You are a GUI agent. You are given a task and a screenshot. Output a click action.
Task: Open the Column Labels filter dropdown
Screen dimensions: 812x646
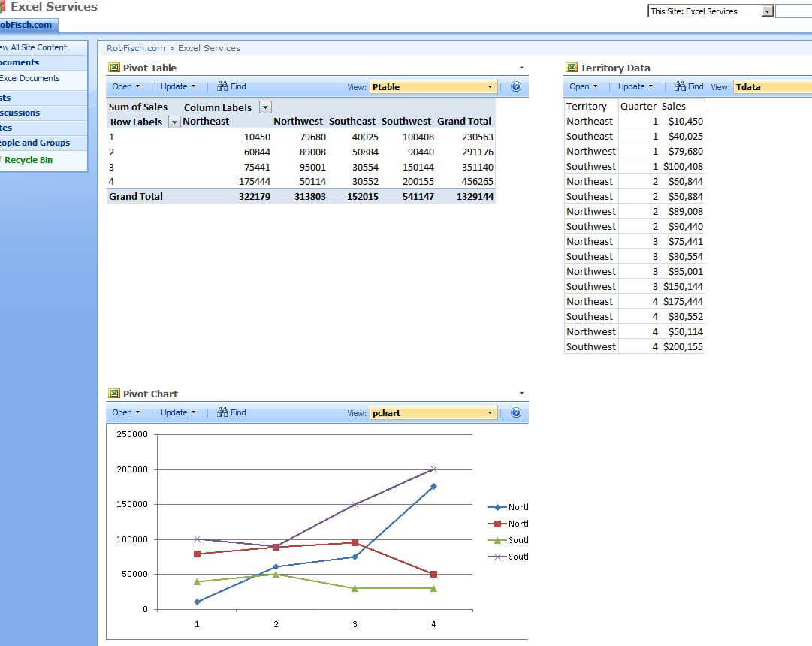click(265, 107)
